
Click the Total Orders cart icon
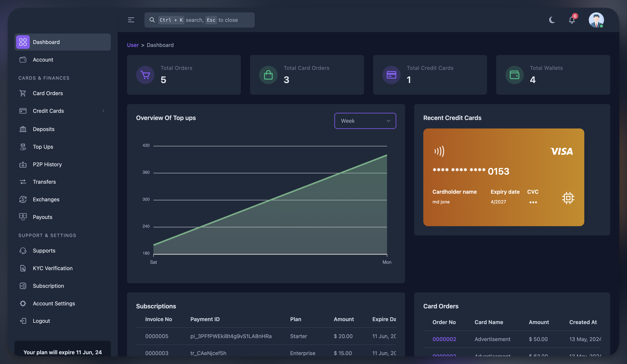pos(145,75)
